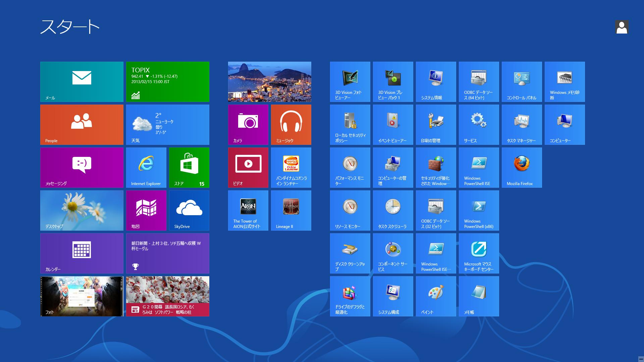The image size is (644, 362).
Task: Open Control Panel (コントロール パネル) tile
Action: coord(522,81)
